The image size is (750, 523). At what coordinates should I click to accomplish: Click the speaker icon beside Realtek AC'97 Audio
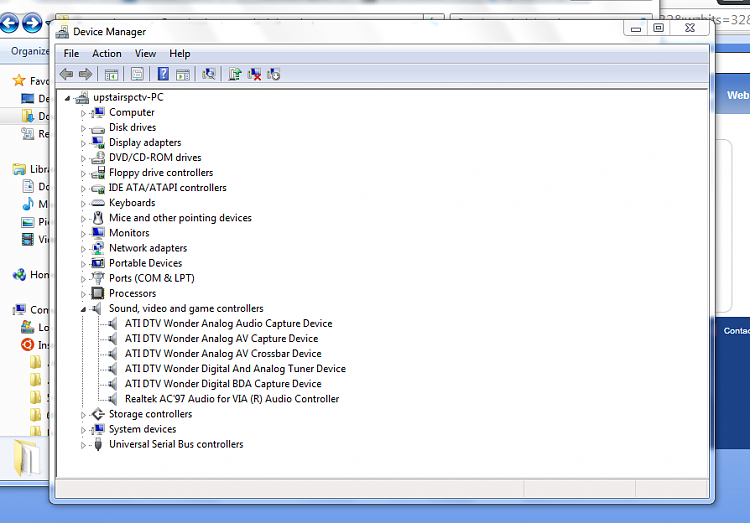click(113, 399)
